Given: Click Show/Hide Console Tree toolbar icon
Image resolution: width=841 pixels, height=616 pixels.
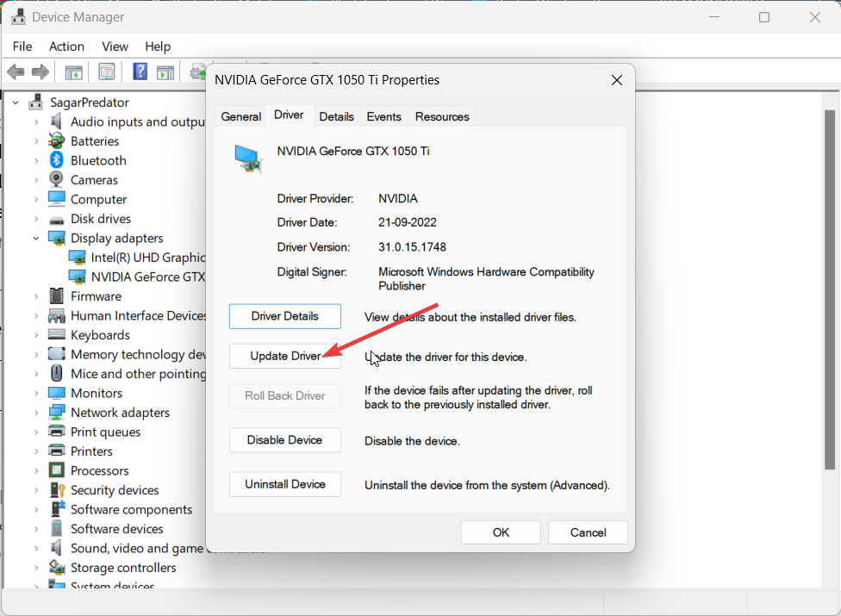Looking at the screenshot, I should [73, 72].
